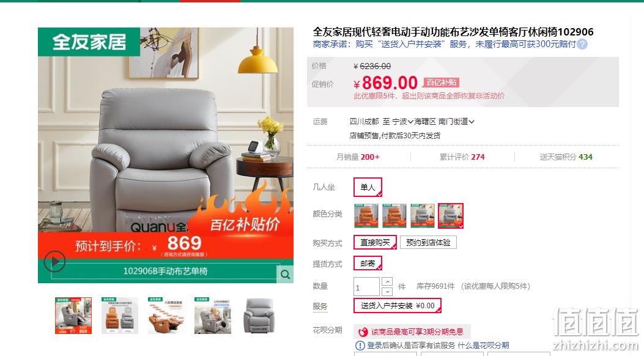Select 直接购买 purchase method
644x356 pixels.
375,243
